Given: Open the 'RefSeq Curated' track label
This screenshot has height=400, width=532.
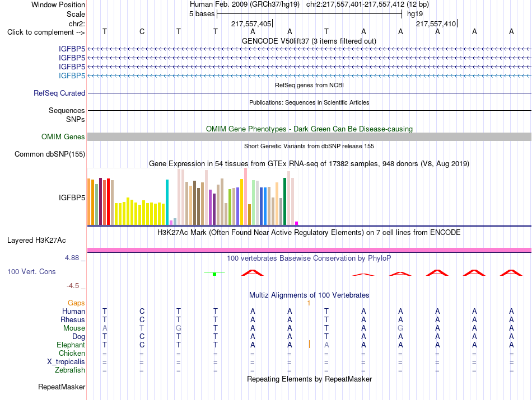Looking at the screenshot, I should point(59,93).
